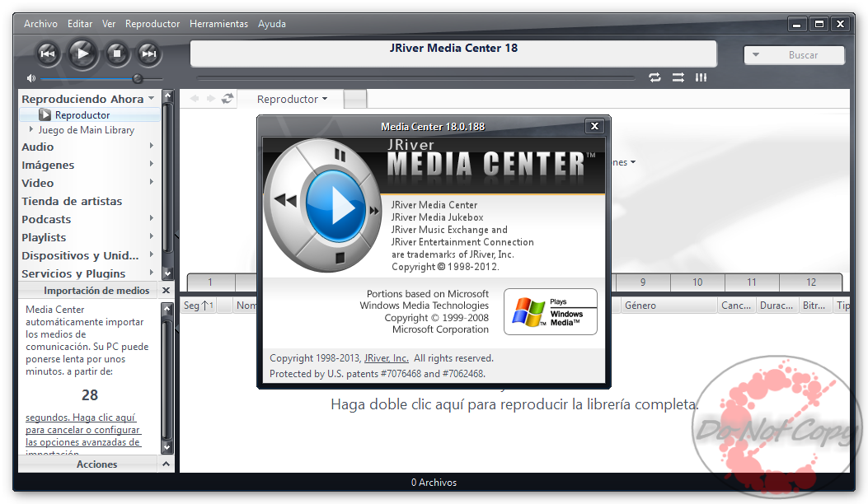Image resolution: width=868 pixels, height=504 pixels.
Task: Select playing-now slot 9 tab
Action: tap(643, 282)
